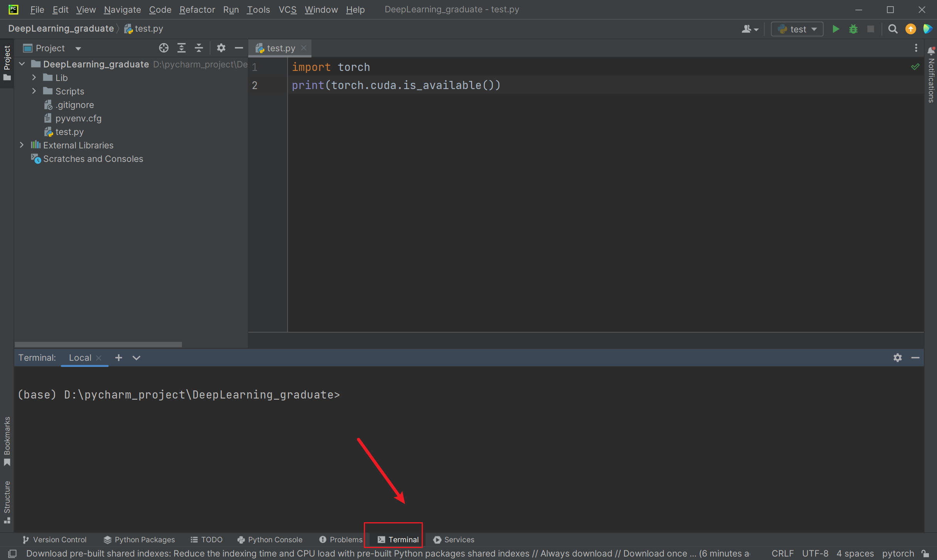Click the green inspection checkmark in editor
This screenshot has height=560, width=937.
[x=915, y=67]
